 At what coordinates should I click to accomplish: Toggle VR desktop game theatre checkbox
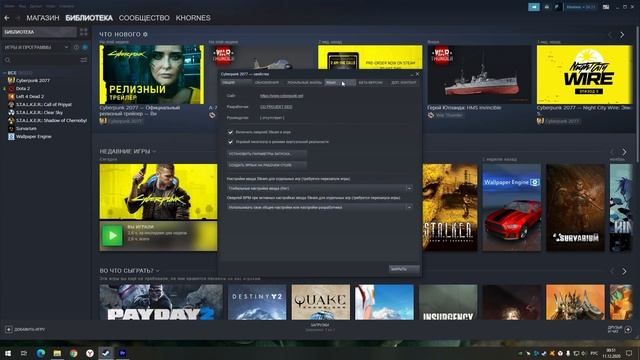(231, 142)
